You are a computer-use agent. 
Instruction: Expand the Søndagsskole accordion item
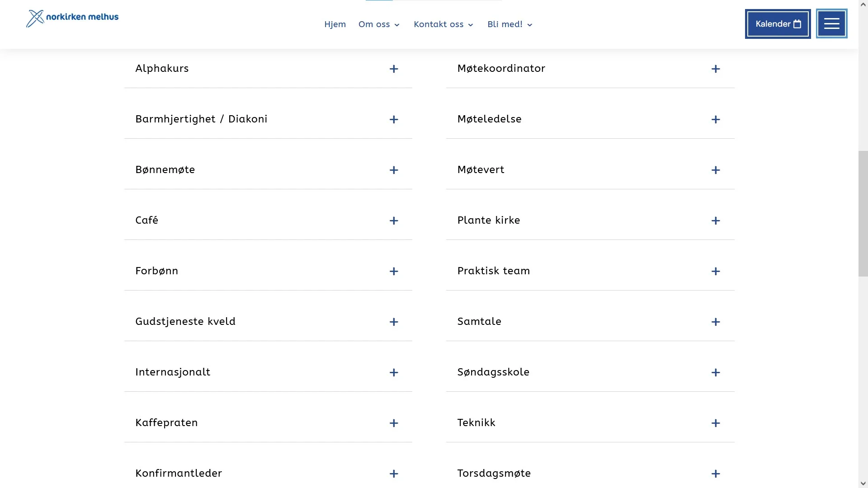pos(590,372)
